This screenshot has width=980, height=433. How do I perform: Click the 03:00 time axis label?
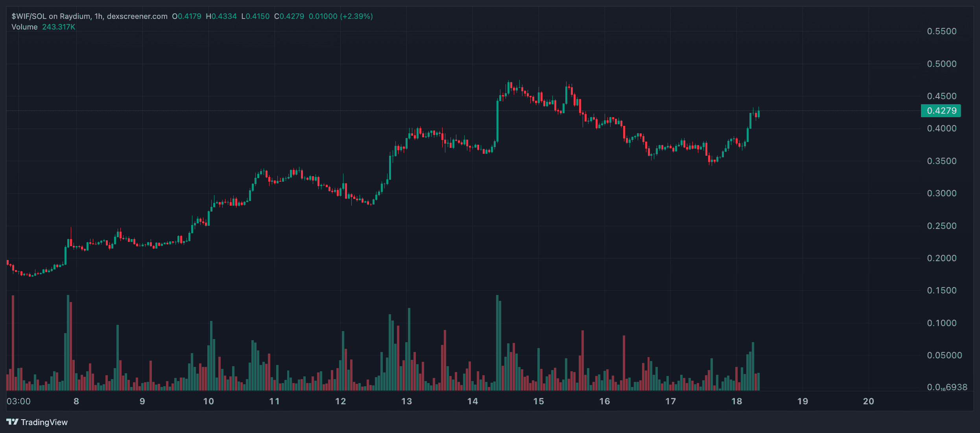(18, 401)
